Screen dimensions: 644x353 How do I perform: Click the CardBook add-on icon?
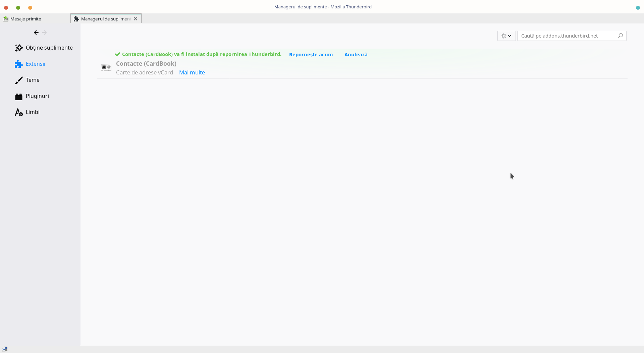click(106, 67)
